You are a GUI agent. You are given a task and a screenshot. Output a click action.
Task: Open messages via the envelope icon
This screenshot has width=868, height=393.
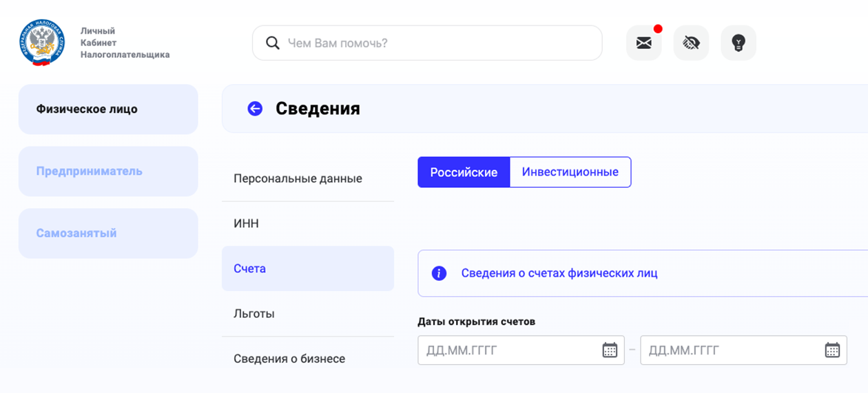643,43
